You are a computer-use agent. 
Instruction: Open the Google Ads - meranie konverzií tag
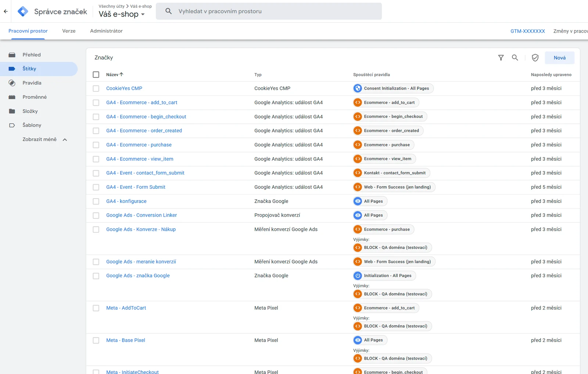click(141, 262)
